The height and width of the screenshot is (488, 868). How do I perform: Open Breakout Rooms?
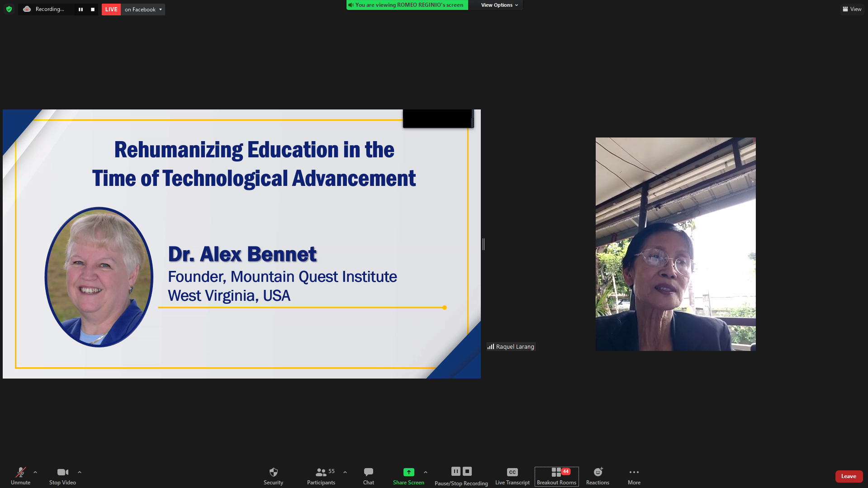tap(556, 476)
